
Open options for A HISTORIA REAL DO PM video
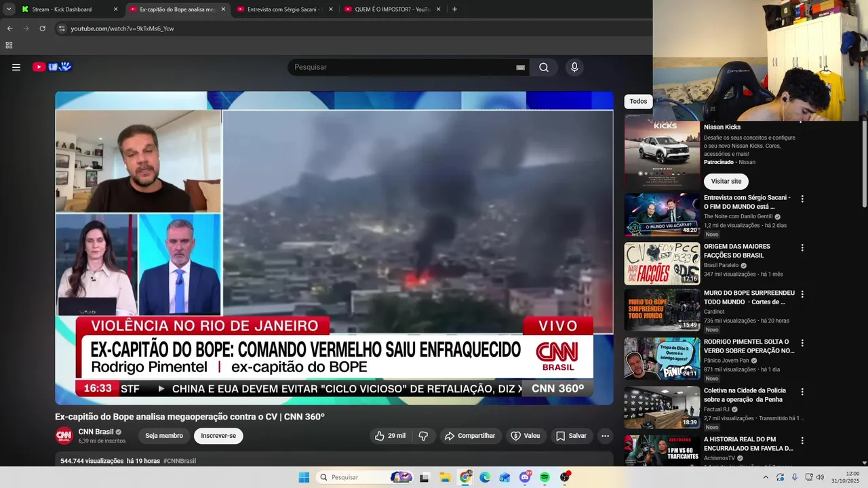point(802,441)
